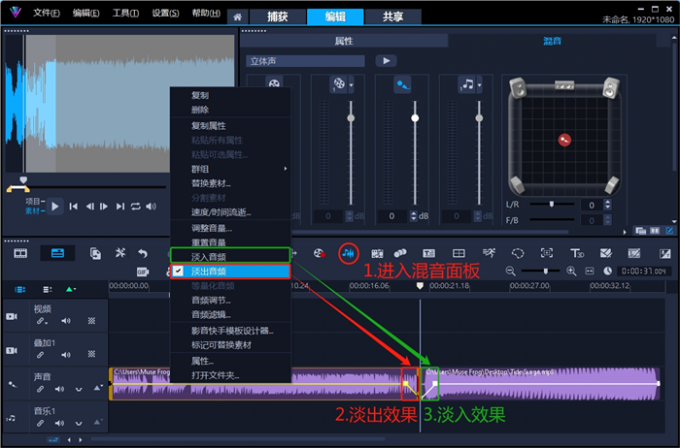Select the voice track mixer channel icon
Image resolution: width=680 pixels, height=448 pixels.
pos(402,85)
